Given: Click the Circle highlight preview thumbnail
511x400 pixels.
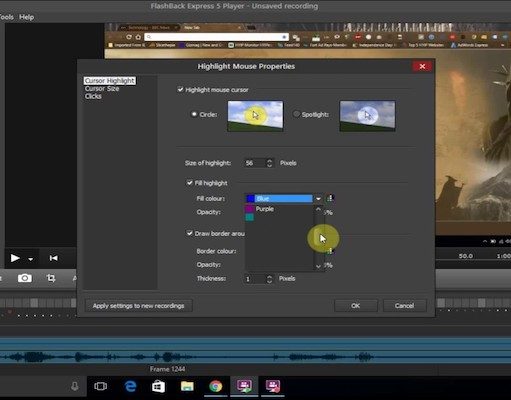Looking at the screenshot, I should (x=255, y=116).
